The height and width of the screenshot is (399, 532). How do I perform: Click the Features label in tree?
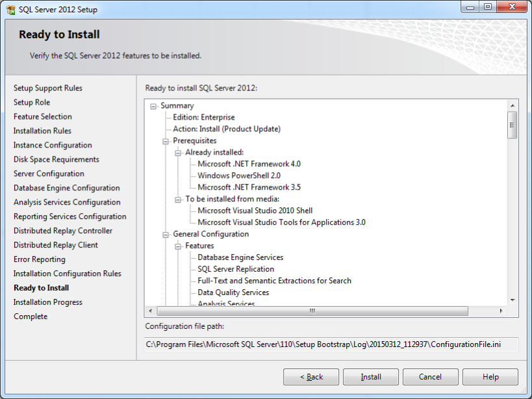199,246
